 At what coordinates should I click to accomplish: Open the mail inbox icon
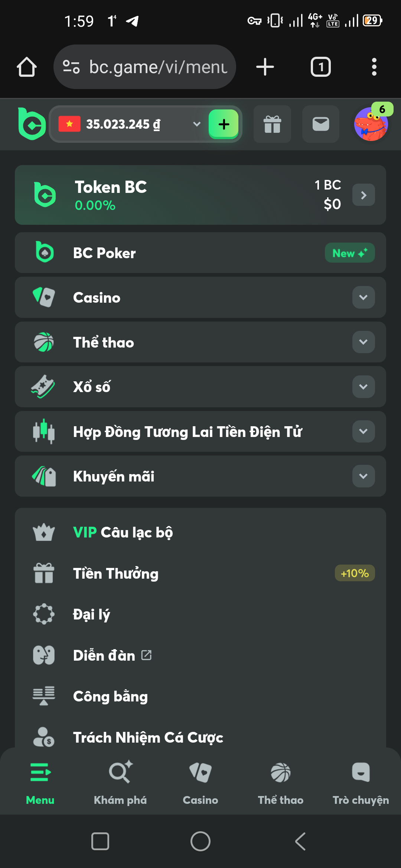tap(321, 124)
